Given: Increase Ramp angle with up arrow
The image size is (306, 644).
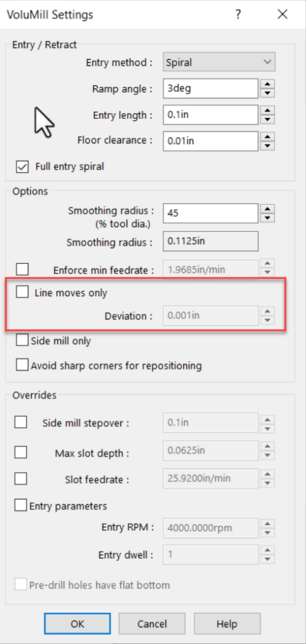Looking at the screenshot, I should 268,84.
